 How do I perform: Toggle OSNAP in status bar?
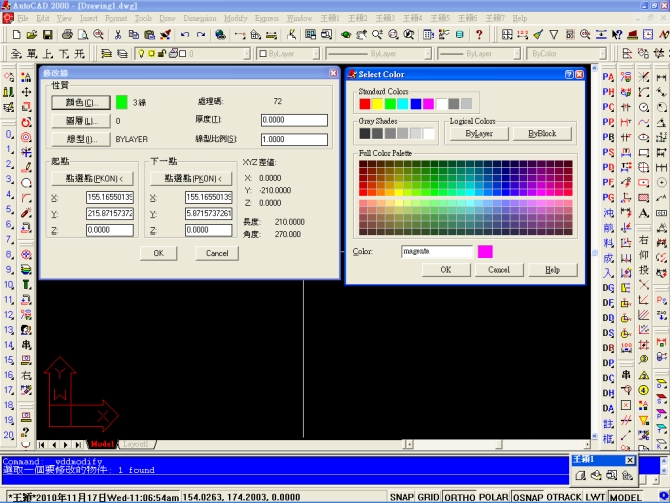[528, 497]
